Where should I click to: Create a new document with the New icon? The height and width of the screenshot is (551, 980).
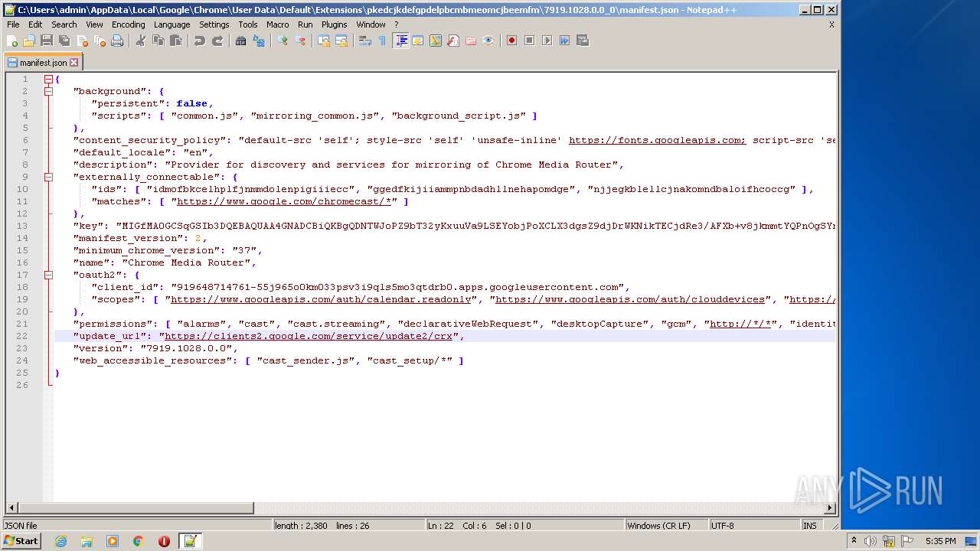click(12, 41)
